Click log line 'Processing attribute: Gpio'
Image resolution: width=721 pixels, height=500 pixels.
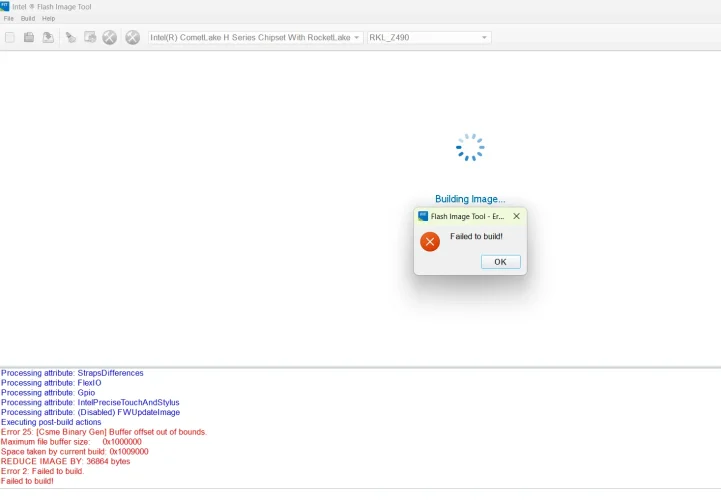pyautogui.click(x=48, y=392)
